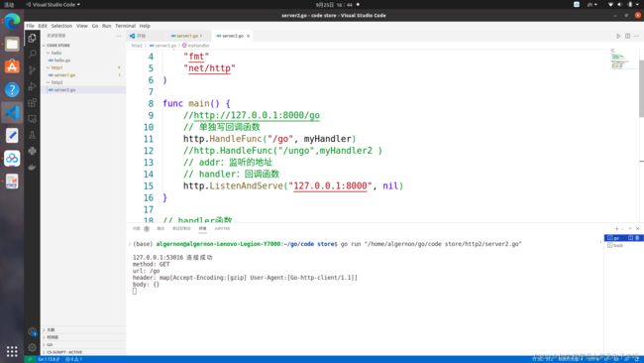Launch Microsoft Edge from the dock
The width and height of the screenshot is (644, 363).
click(x=12, y=21)
